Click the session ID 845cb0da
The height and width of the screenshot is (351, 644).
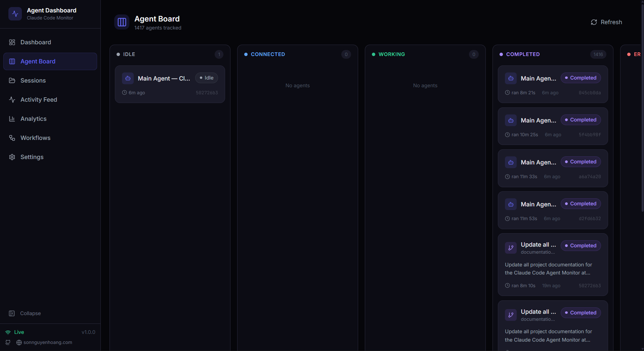coord(590,93)
